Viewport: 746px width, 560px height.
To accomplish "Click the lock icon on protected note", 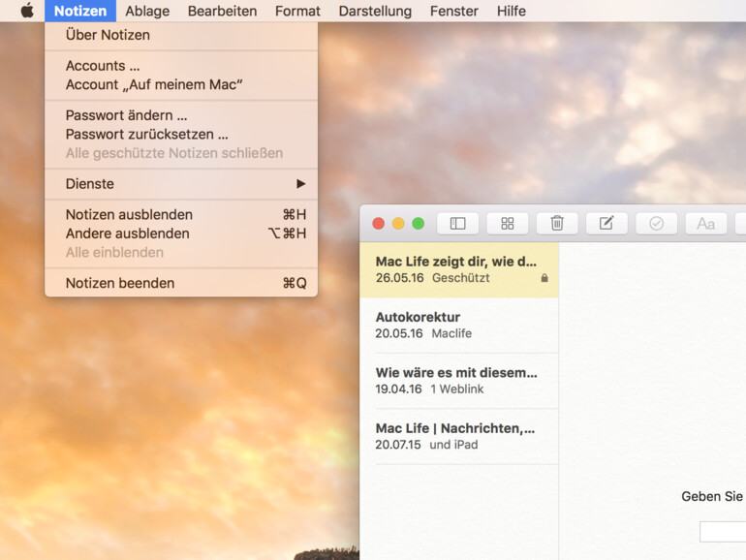I will (544, 278).
